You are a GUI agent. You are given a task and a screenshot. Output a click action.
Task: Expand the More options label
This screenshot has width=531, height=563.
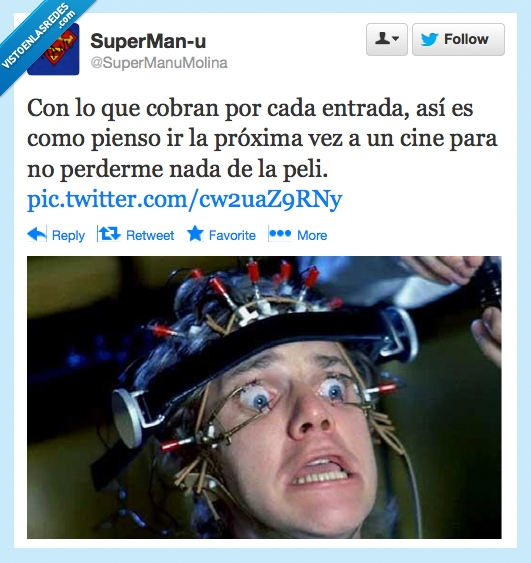click(312, 235)
